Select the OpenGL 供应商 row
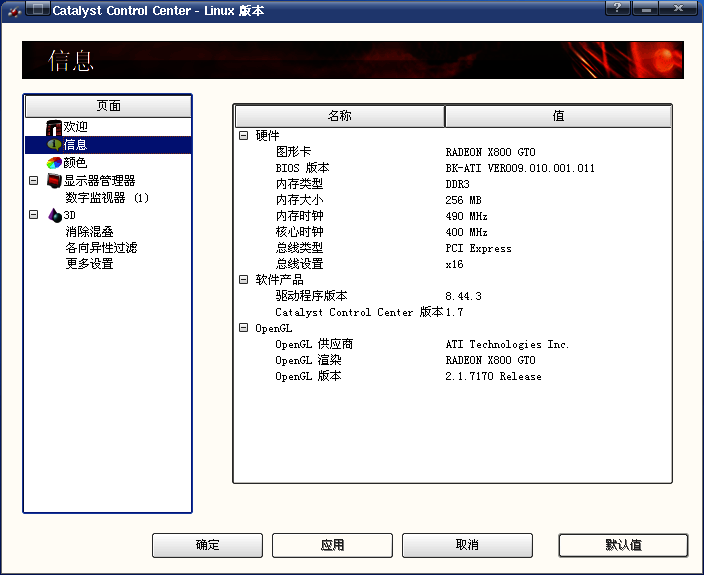 314,344
